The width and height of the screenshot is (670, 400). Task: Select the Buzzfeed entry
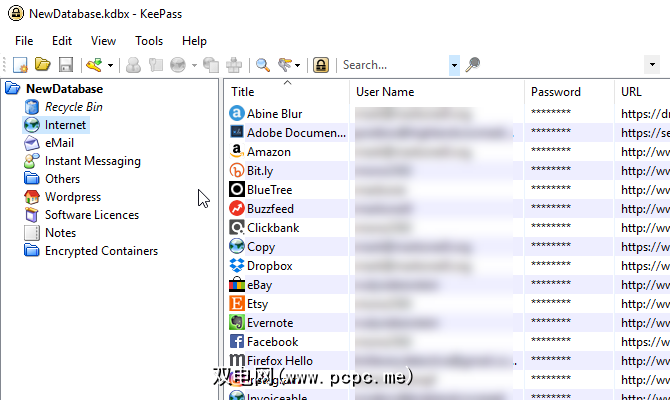[270, 209]
